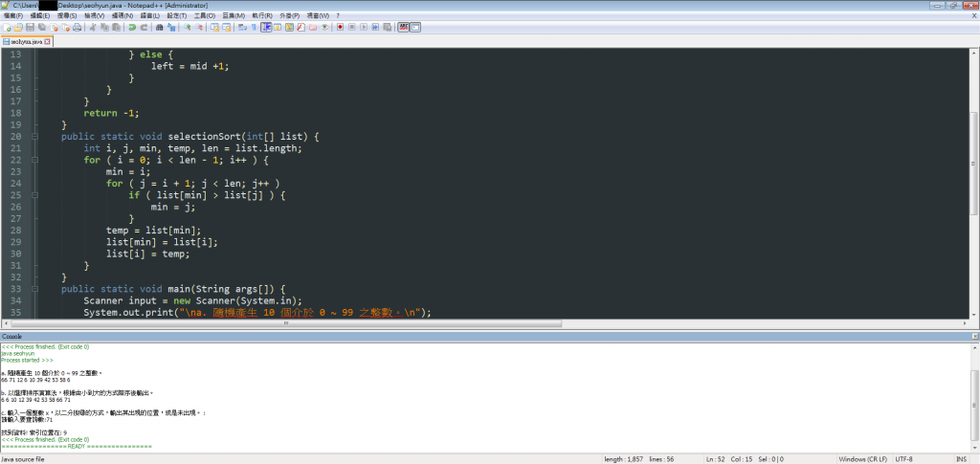Click the green Undo arrow icon

coord(132,28)
